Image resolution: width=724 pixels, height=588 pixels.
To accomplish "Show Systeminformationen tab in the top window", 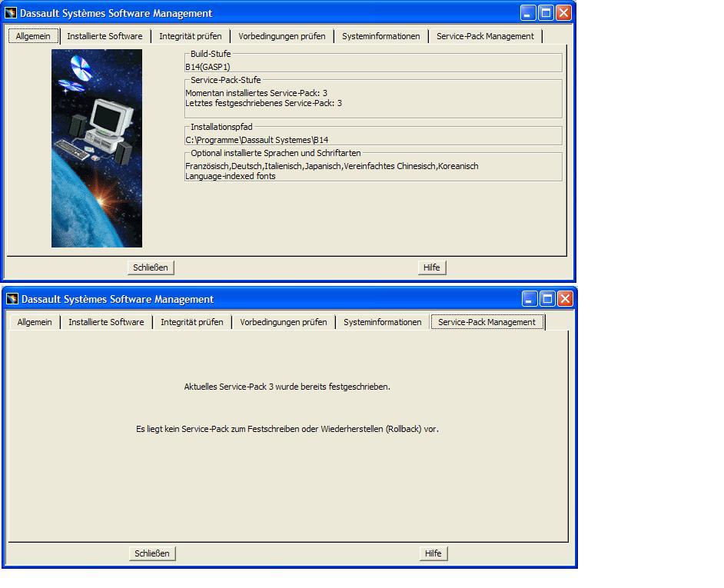I will click(x=381, y=36).
